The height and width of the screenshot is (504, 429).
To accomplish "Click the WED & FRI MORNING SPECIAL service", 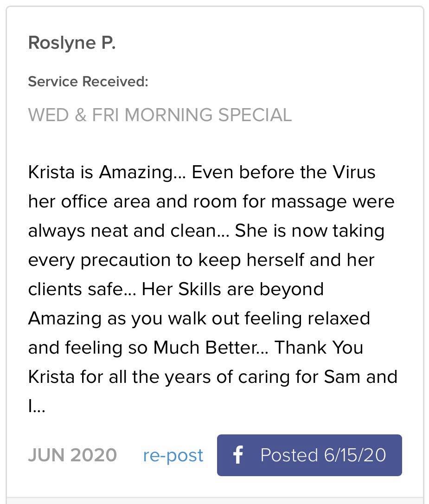I will click(160, 115).
